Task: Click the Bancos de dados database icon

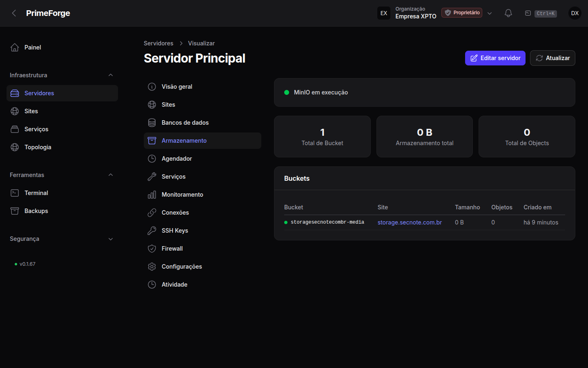Action: click(x=152, y=123)
